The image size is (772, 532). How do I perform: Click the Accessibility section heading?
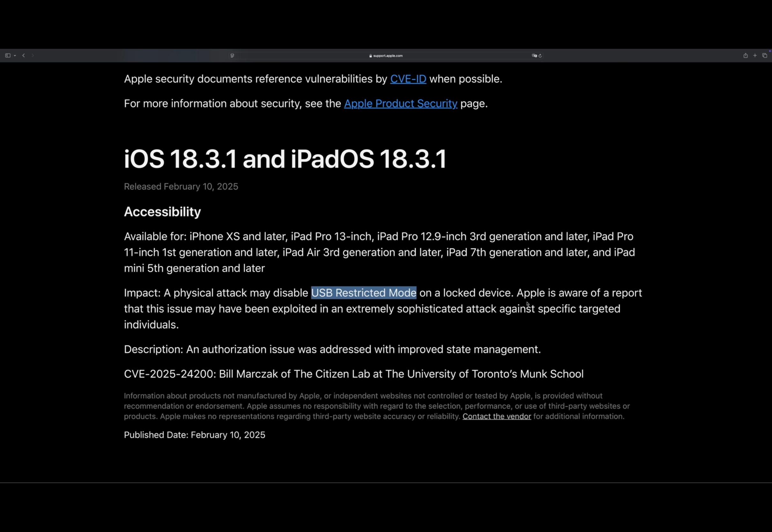[162, 212]
